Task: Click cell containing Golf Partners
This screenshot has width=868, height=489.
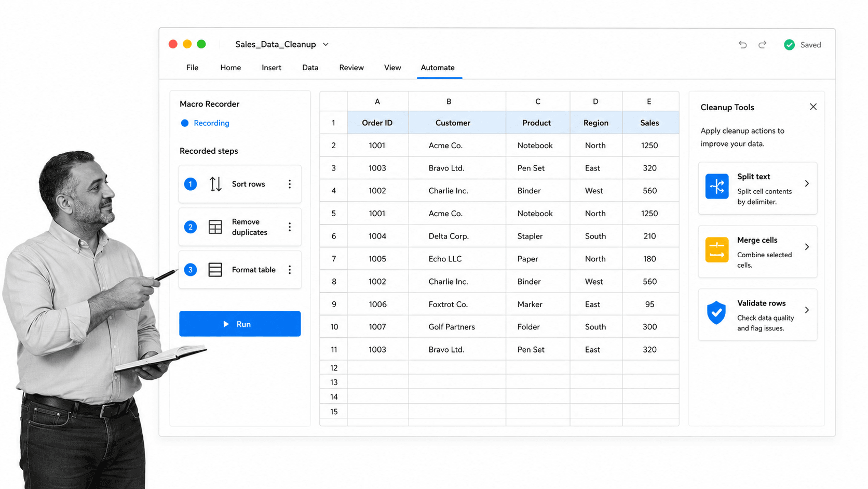Action: click(x=457, y=327)
